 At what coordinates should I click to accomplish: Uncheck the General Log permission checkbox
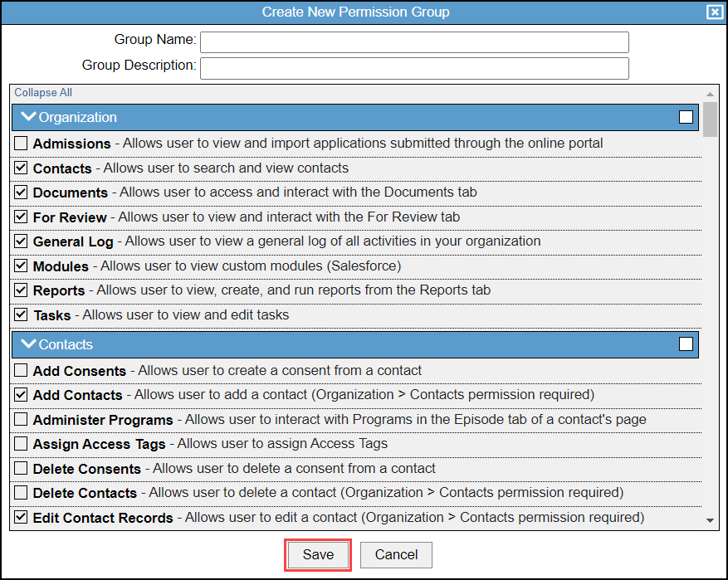click(21, 241)
